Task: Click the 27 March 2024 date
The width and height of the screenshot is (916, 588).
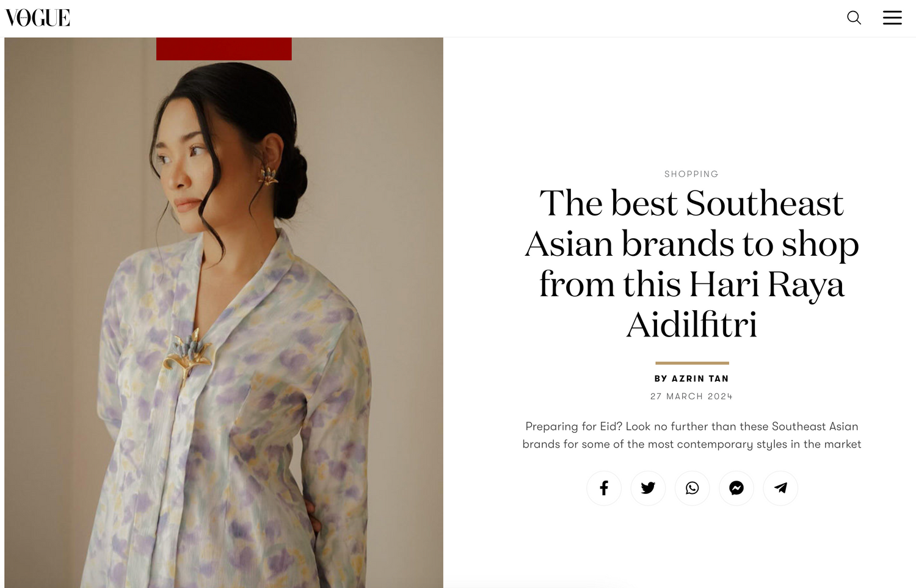Action: pos(691,396)
